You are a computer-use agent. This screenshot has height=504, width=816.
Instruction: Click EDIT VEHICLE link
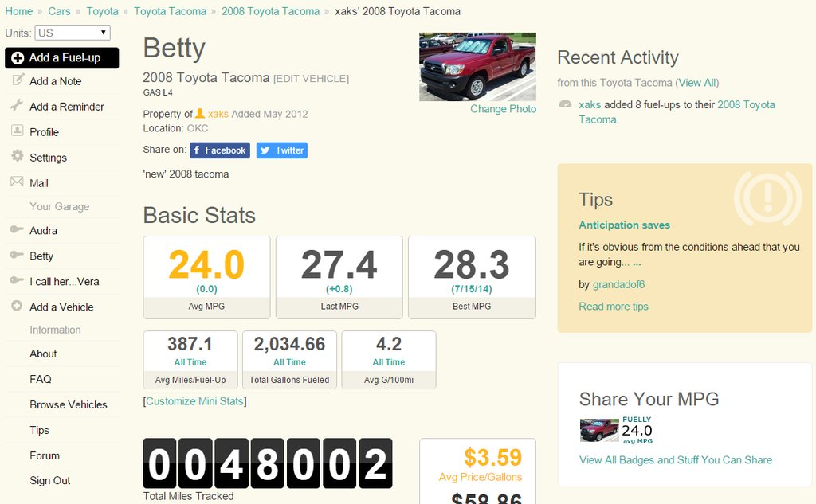pos(312,79)
